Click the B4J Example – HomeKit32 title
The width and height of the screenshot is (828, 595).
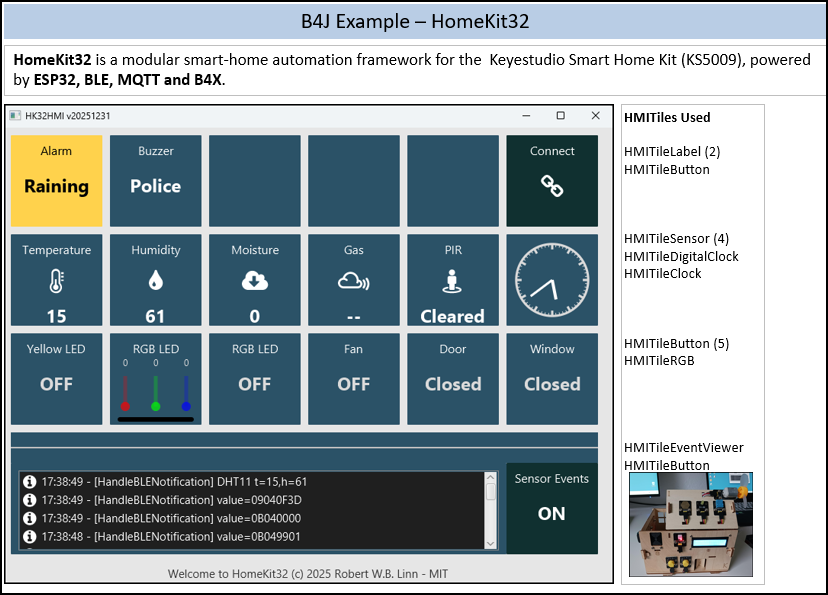[x=415, y=21]
